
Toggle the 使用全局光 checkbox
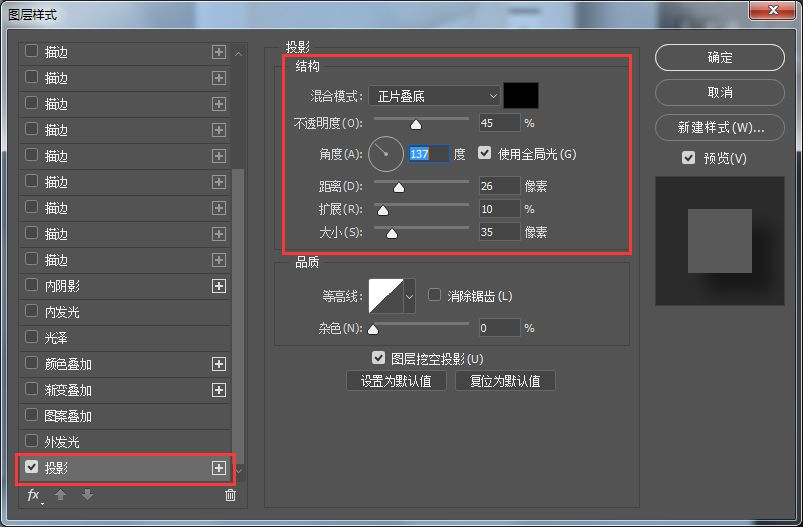coord(484,153)
